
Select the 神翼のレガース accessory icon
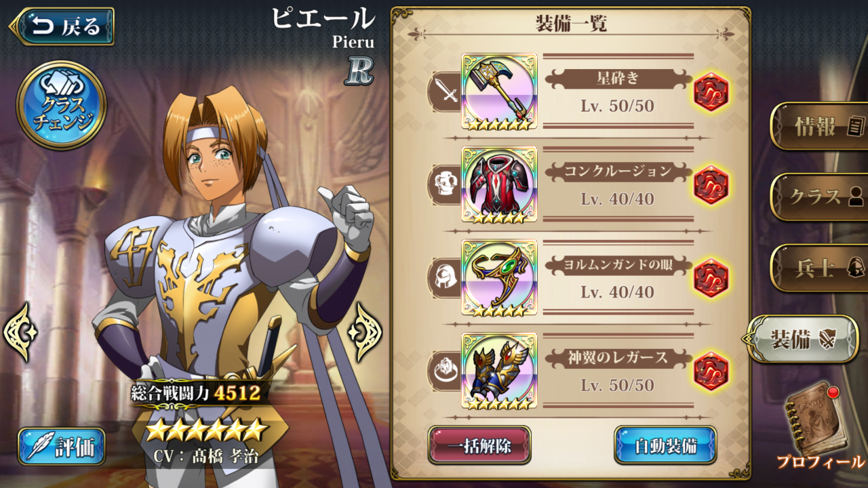point(499,371)
